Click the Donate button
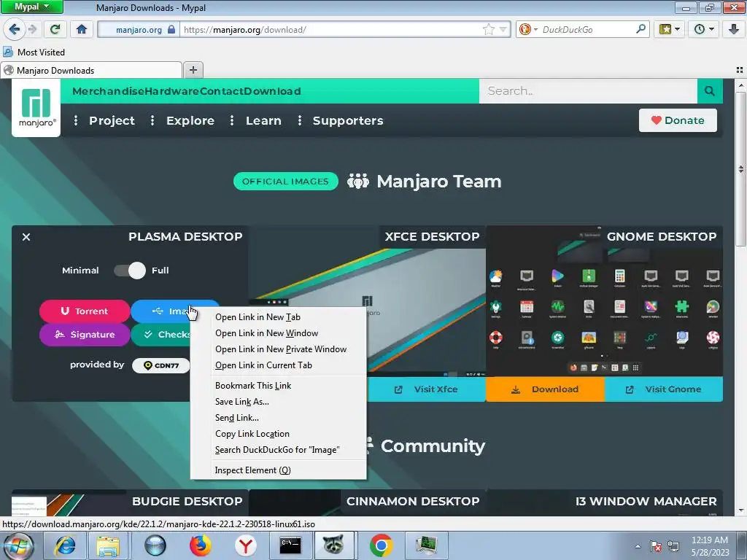This screenshot has width=747, height=560. click(678, 120)
